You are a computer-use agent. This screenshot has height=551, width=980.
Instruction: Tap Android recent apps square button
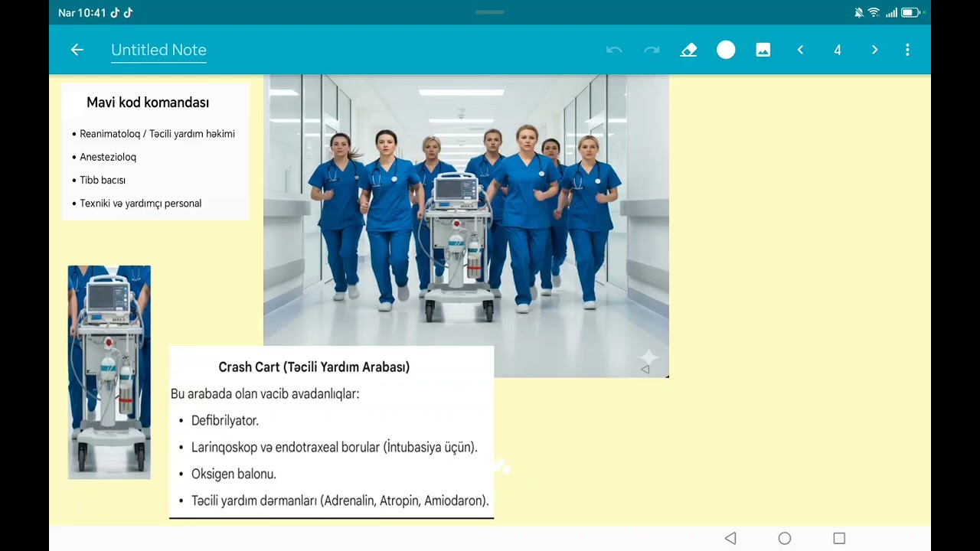coord(839,538)
